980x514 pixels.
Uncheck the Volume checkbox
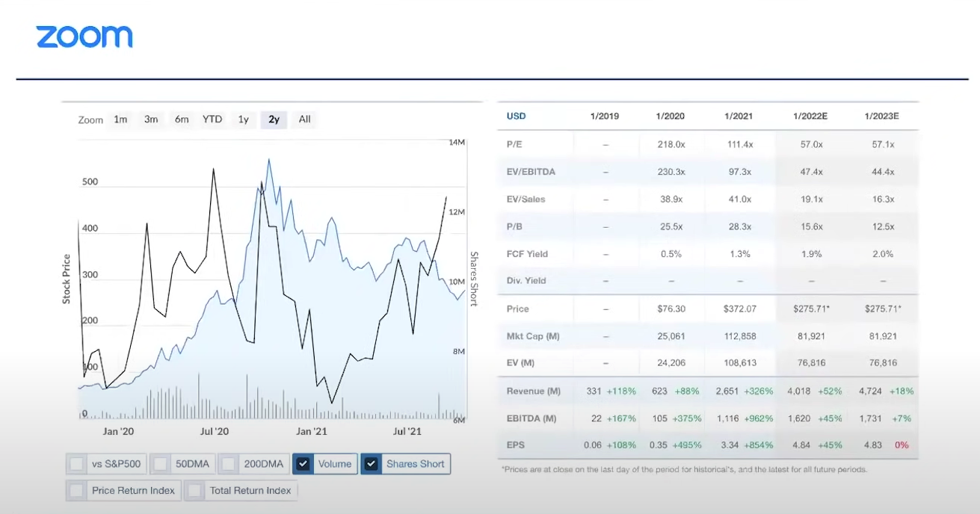pyautogui.click(x=303, y=464)
